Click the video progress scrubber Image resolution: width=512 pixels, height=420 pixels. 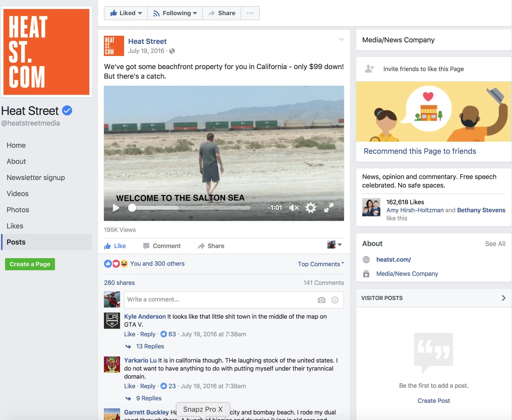[x=132, y=208]
